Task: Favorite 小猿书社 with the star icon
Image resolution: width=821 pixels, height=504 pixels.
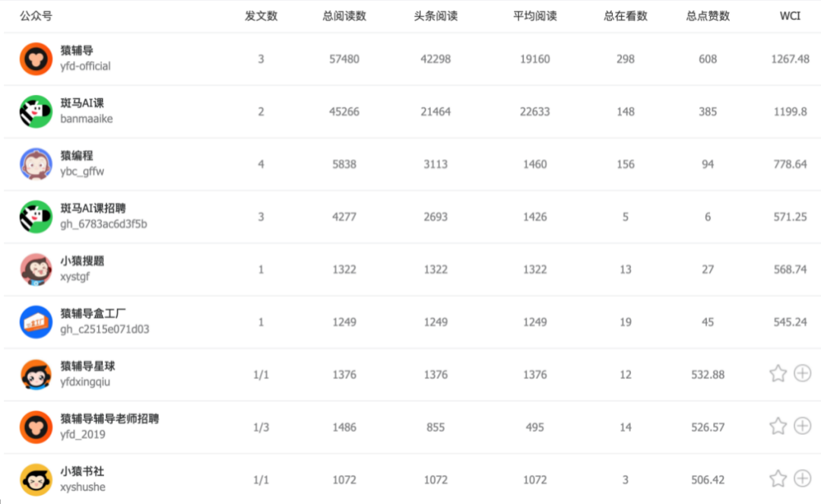Action: (x=778, y=478)
